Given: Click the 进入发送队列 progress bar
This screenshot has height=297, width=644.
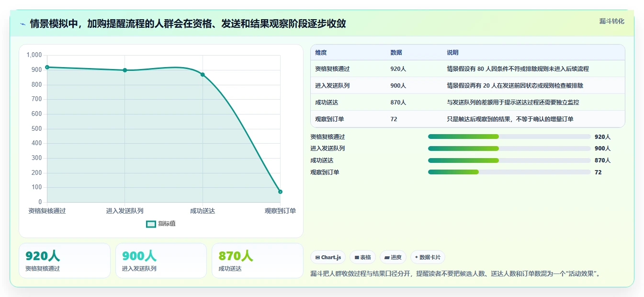Looking at the screenshot, I should tap(509, 148).
